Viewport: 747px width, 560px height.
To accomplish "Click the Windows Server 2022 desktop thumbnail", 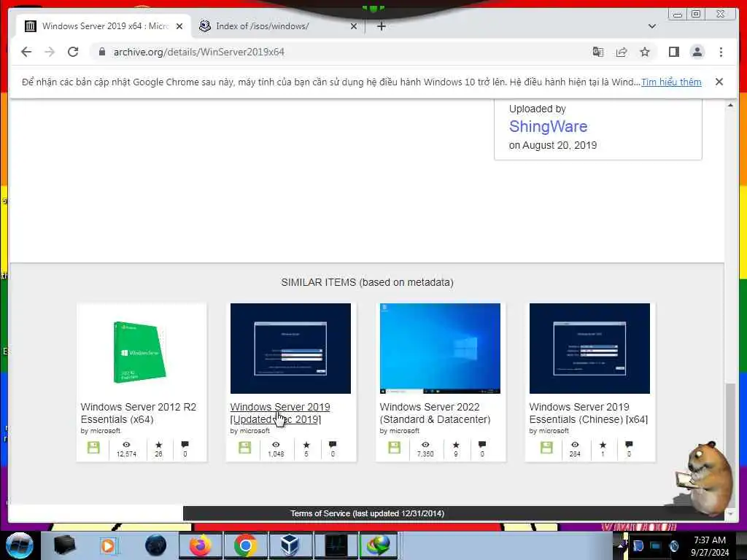I will [440, 349].
